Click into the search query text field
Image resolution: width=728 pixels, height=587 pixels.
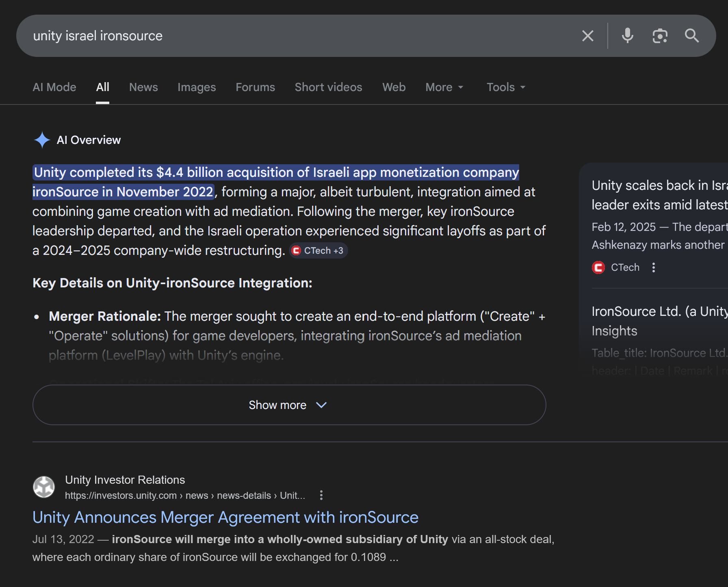coord(284,36)
